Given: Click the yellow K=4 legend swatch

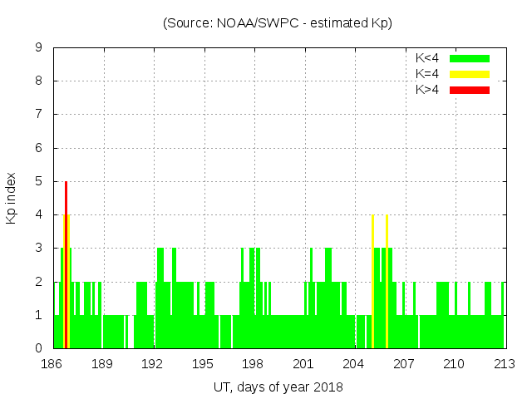Looking at the screenshot, I should (470, 74).
